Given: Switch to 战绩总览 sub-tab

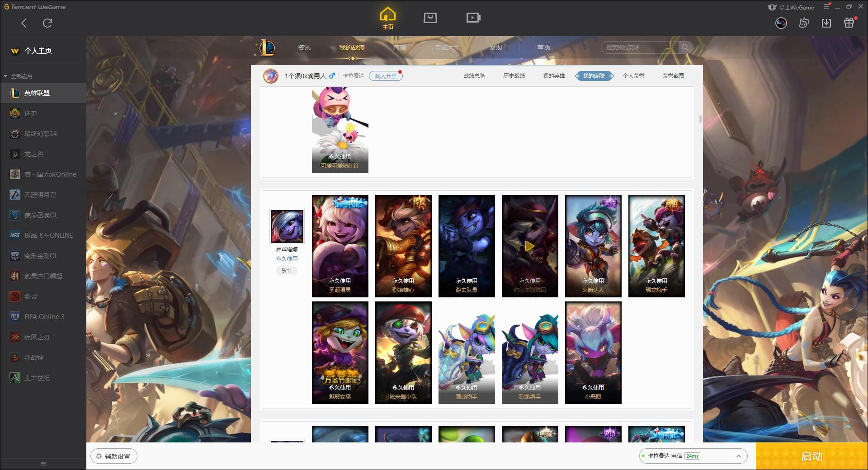Looking at the screenshot, I should coord(474,76).
